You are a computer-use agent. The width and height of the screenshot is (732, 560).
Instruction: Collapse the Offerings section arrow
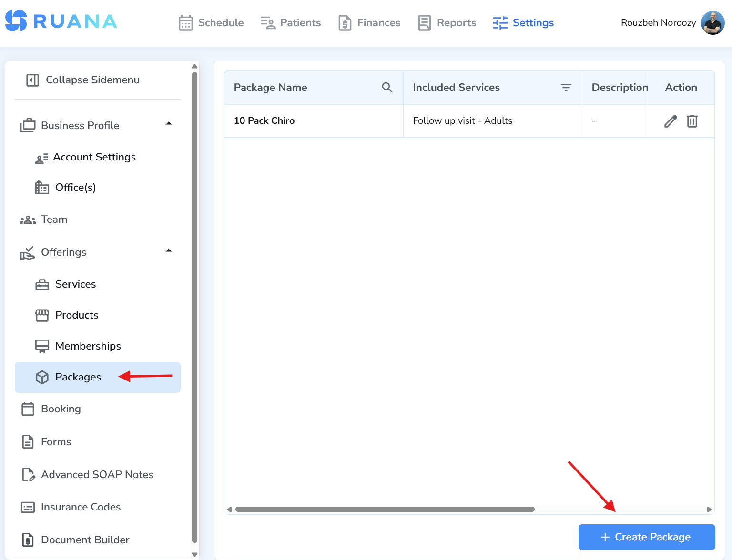(x=168, y=251)
